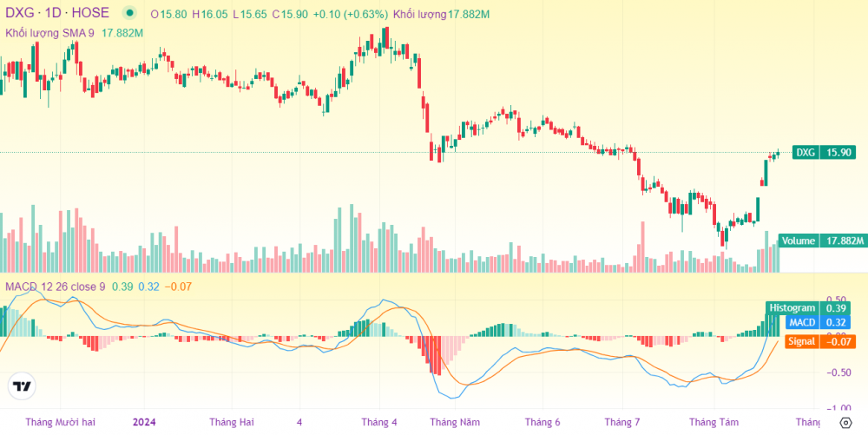Click the Khối lượng 17.882M value in header
The height and width of the screenshot is (435, 868).
(x=441, y=15)
